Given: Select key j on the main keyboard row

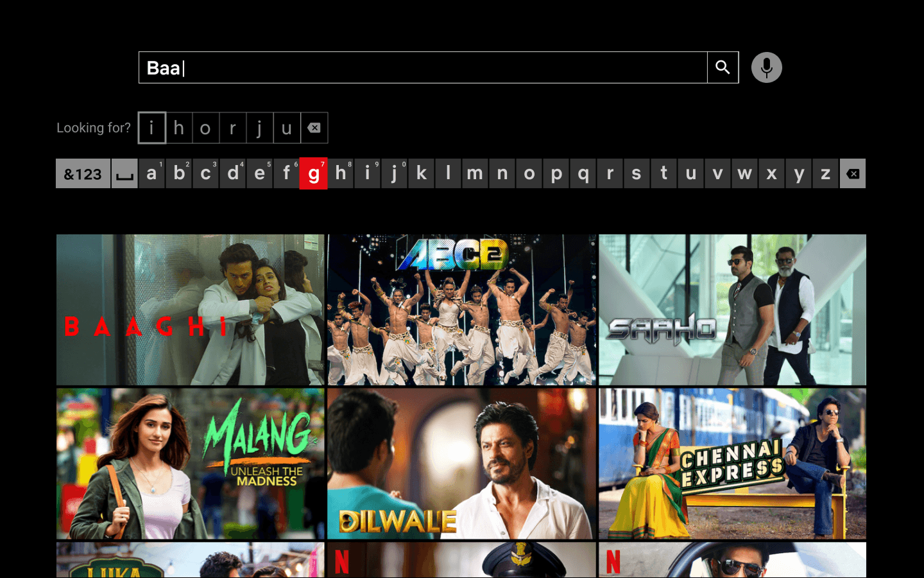Looking at the screenshot, I should (x=395, y=173).
